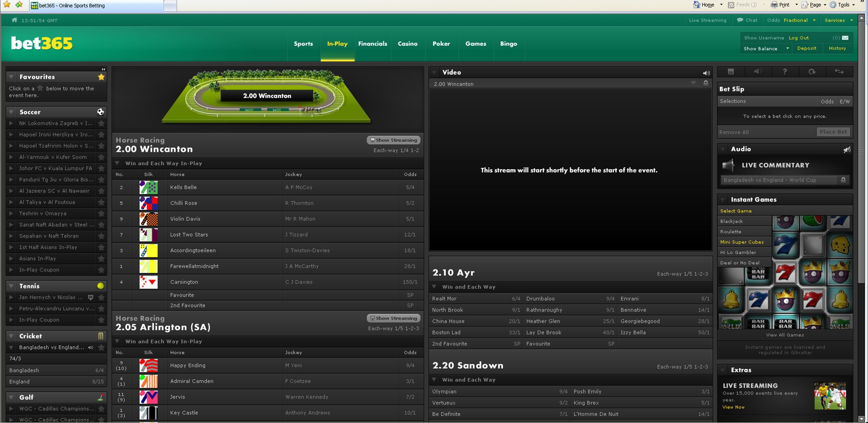Open the question mark help icon
This screenshot has height=423, width=868.
pos(785,72)
